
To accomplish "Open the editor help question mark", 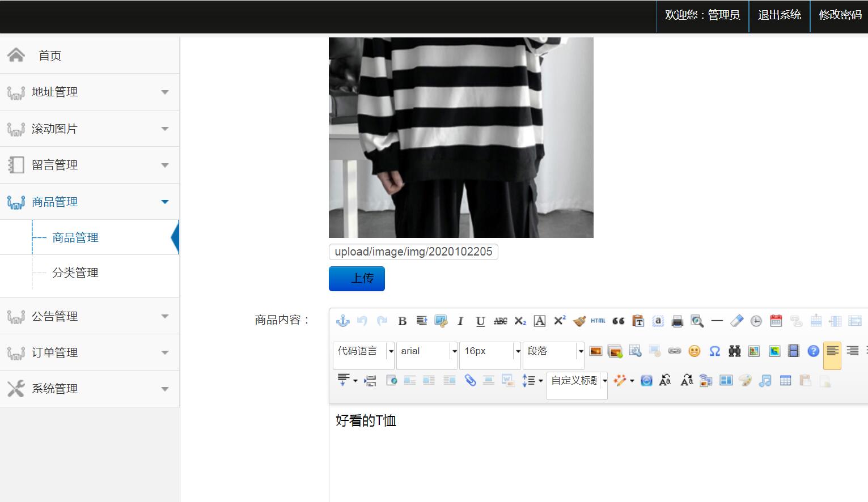I will click(814, 351).
